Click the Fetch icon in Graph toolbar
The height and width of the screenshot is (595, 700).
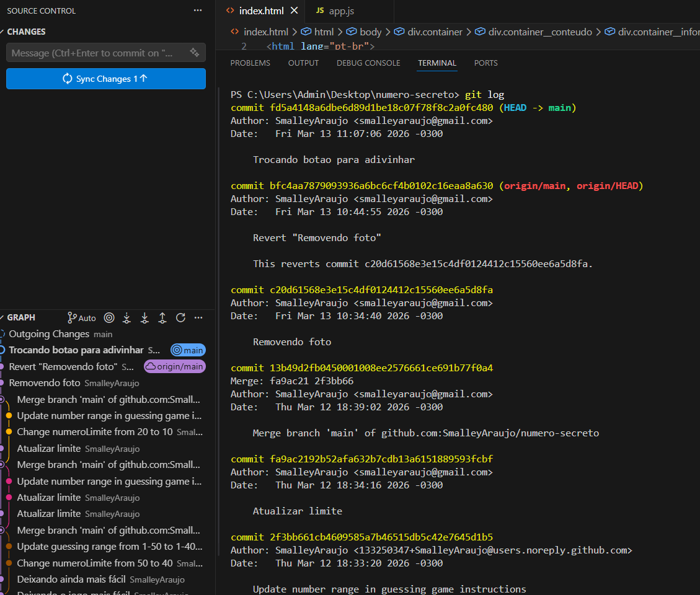click(126, 318)
